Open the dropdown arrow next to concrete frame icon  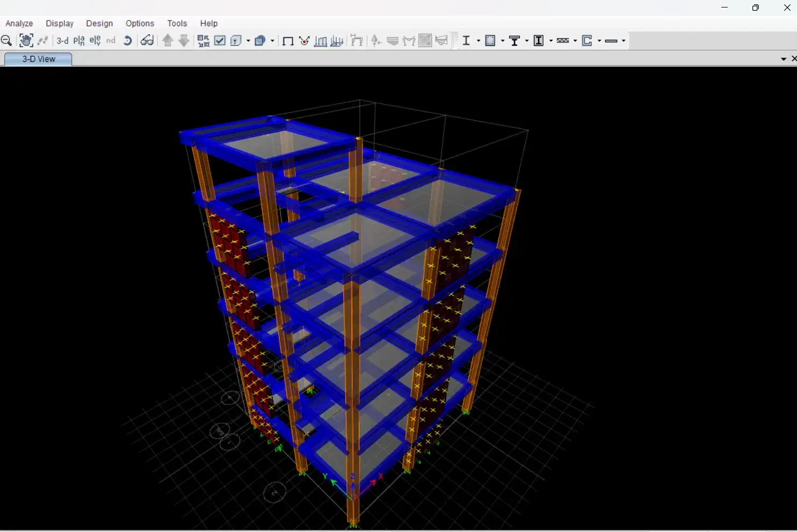pyautogui.click(x=503, y=41)
